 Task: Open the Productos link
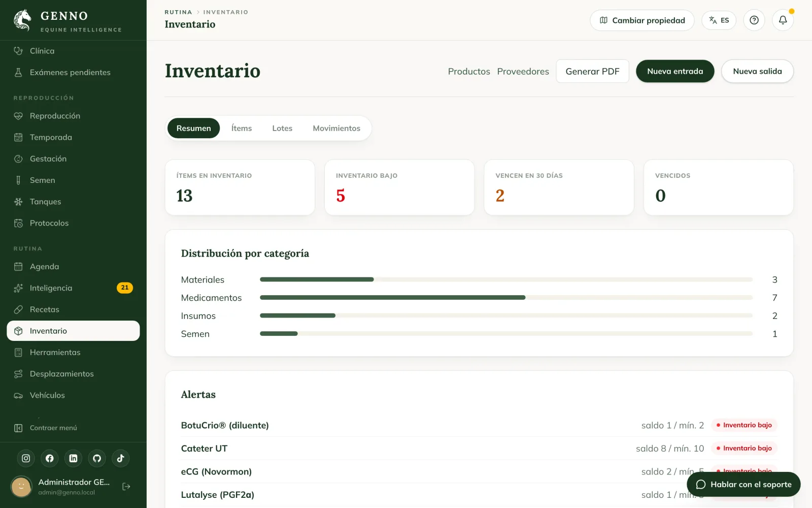469,71
